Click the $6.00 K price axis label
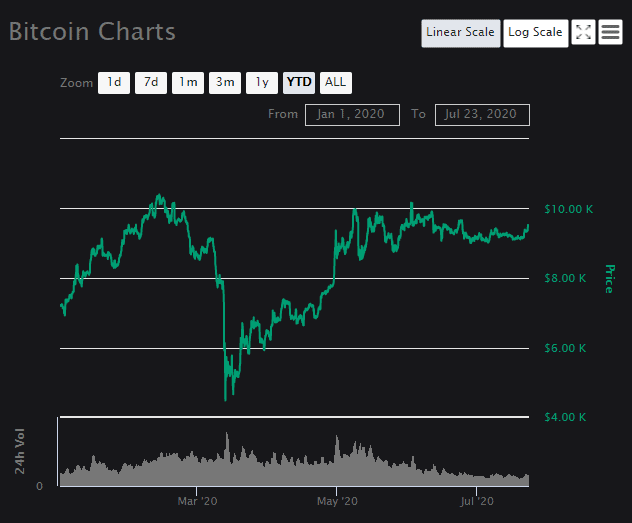The image size is (632, 523). 565,348
